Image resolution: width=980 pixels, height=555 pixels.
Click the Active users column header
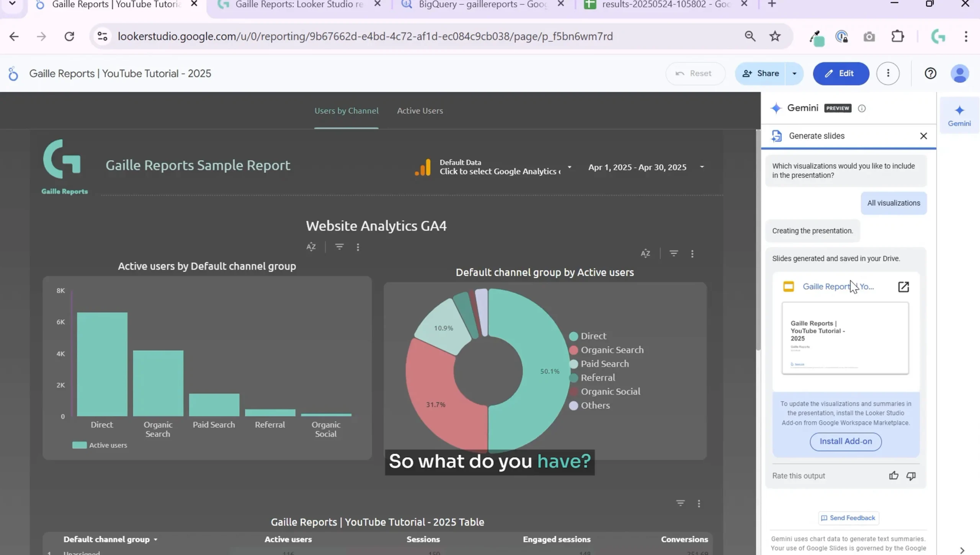pos(288,539)
